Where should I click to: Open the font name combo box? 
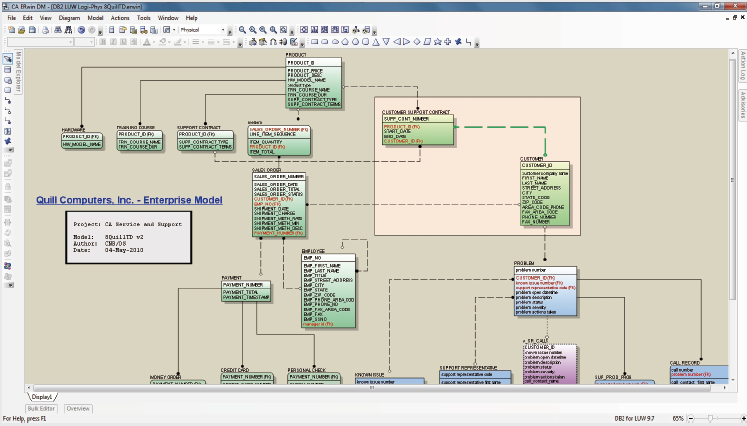pos(40,42)
